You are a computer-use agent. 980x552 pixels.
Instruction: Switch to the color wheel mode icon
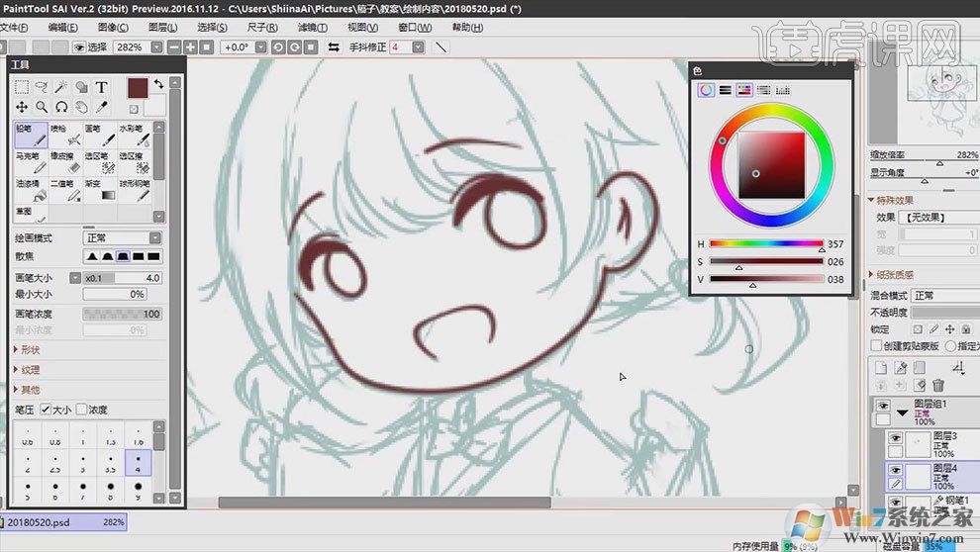pyautogui.click(x=706, y=90)
